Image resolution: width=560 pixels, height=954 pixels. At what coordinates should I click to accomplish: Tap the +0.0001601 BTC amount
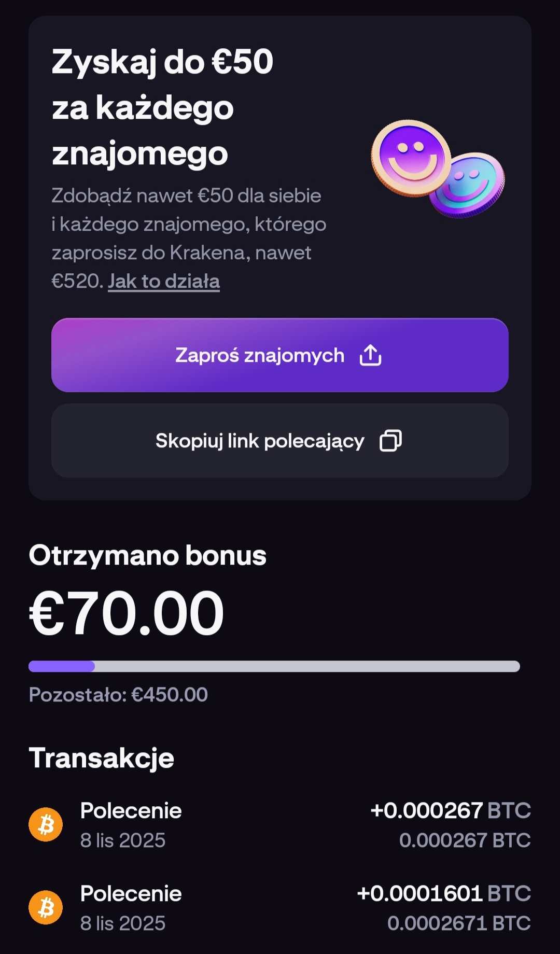point(444,894)
